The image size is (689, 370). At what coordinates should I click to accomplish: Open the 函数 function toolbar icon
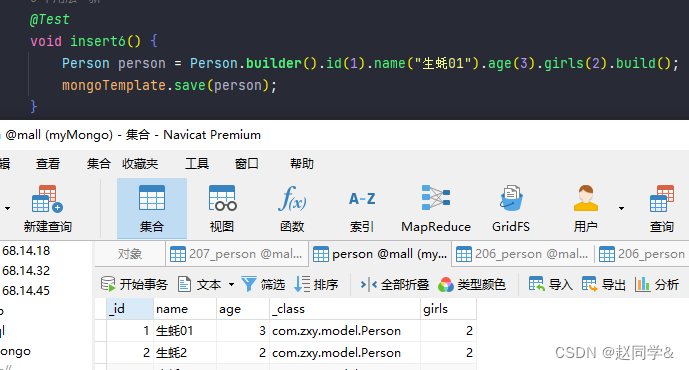pos(292,209)
